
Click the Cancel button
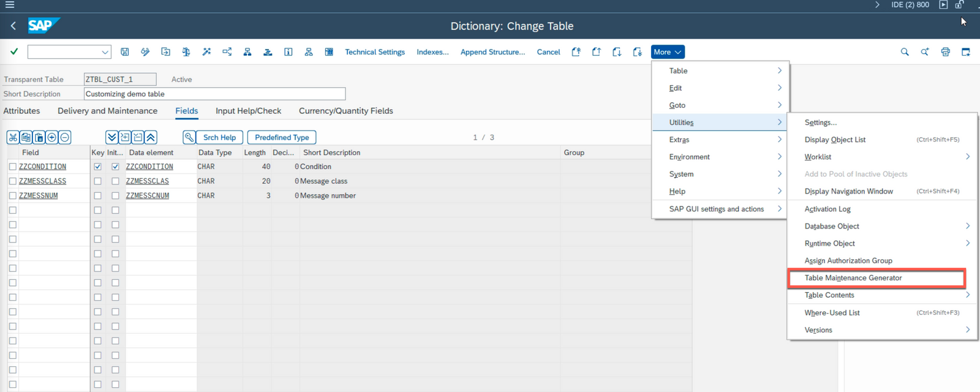(x=548, y=52)
